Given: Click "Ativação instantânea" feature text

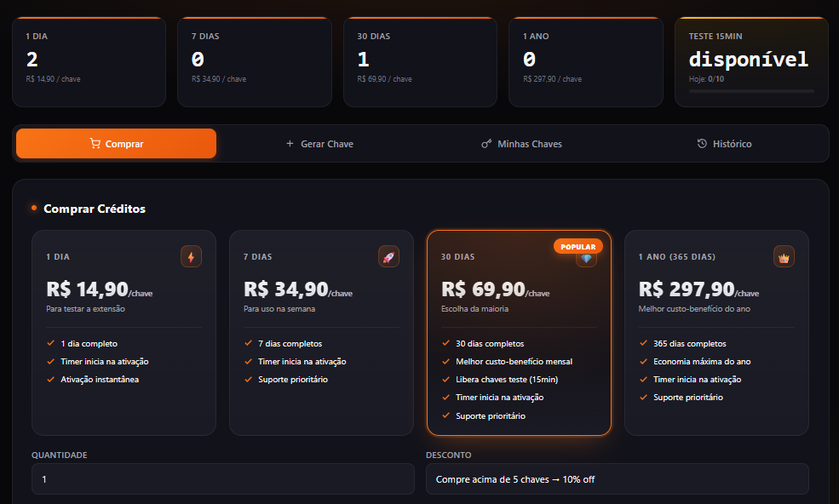Looking at the screenshot, I should tap(100, 380).
